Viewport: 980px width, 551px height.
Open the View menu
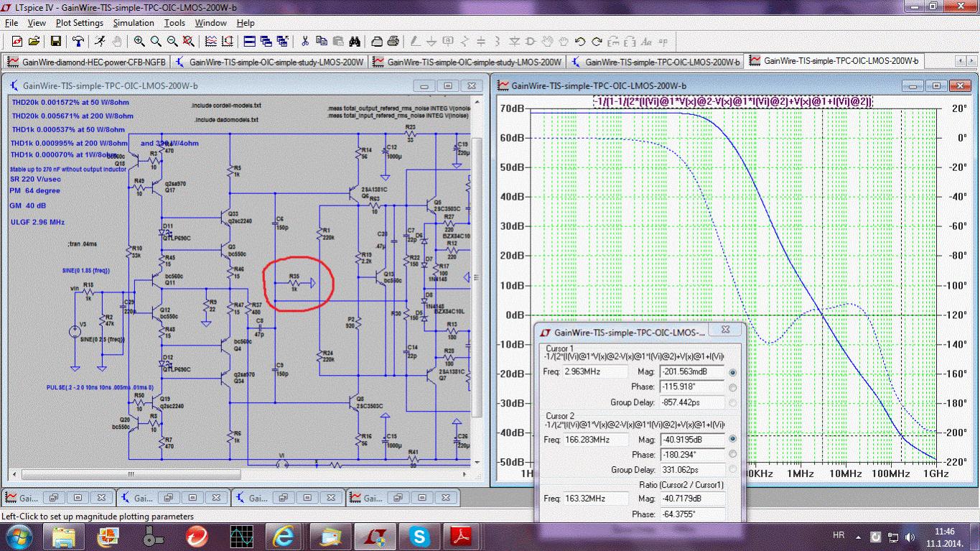pos(37,23)
